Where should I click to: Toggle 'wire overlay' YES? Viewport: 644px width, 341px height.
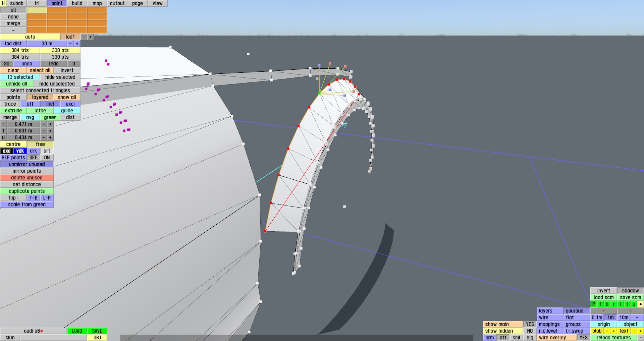584,338
